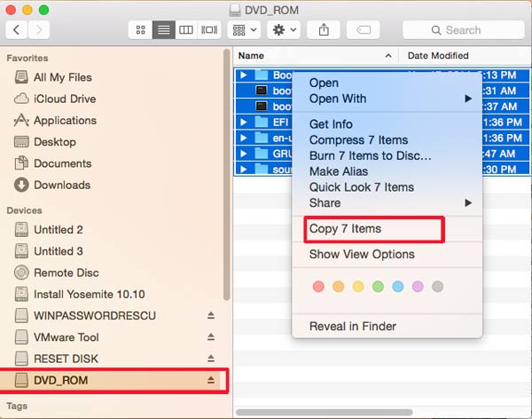Eject the DVD_ROM volume
Image resolution: width=532 pixels, height=419 pixels.
click(x=211, y=380)
